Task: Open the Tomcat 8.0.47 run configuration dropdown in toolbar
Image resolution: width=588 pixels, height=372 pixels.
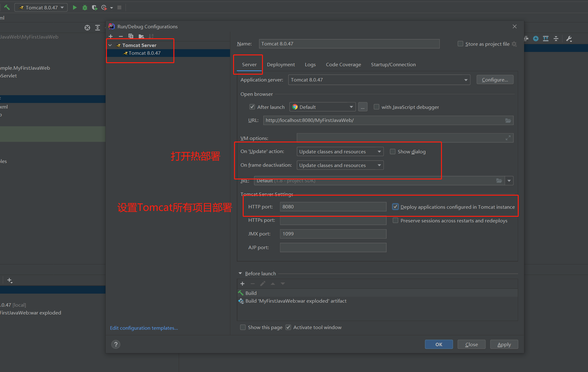Action: coord(41,7)
